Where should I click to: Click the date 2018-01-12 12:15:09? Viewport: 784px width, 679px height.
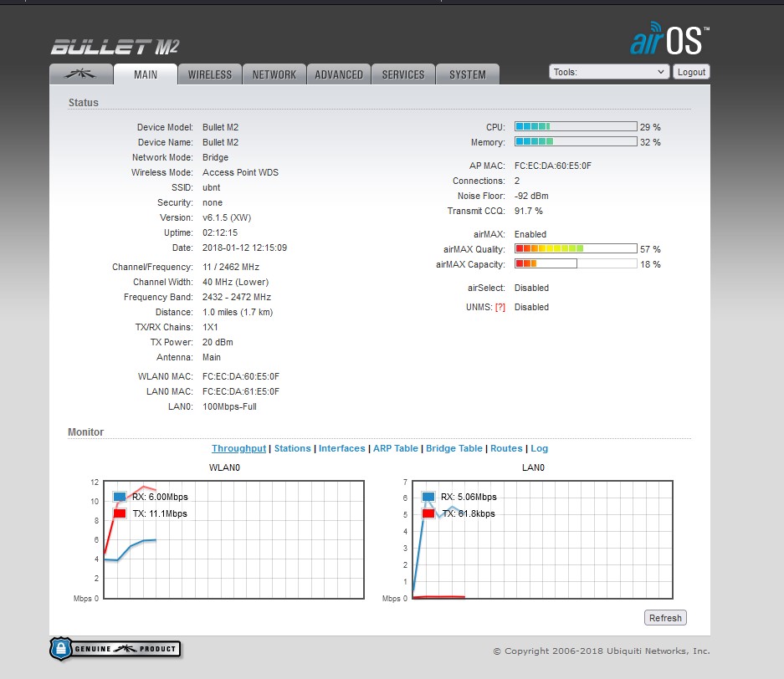244,248
